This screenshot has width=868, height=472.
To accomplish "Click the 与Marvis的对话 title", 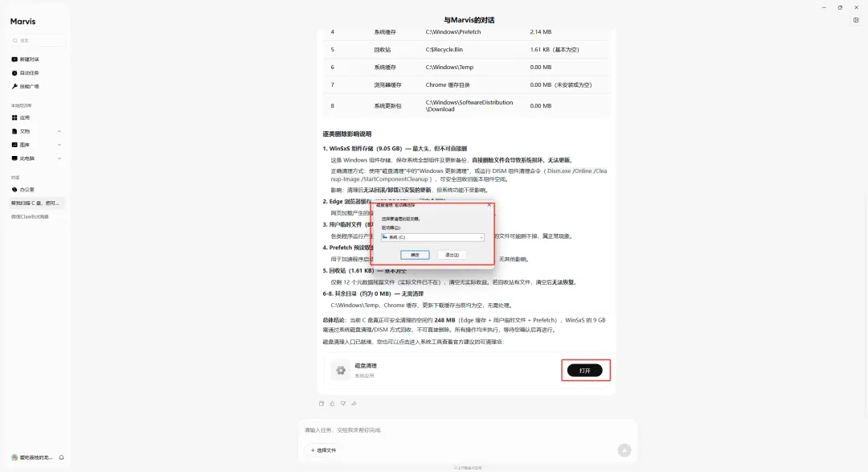I will pyautogui.click(x=469, y=20).
